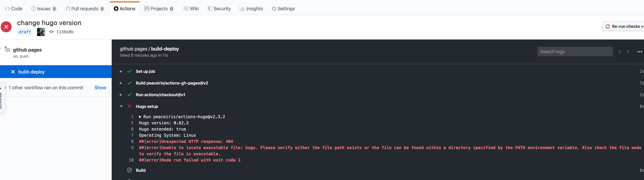Select the build-deploy job in sidebar
This screenshot has height=180, width=644.
coord(32,72)
